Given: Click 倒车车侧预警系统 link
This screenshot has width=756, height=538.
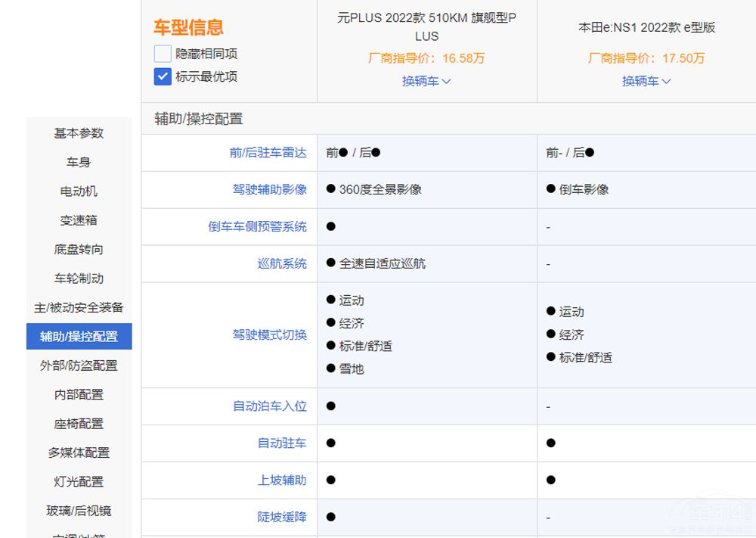Looking at the screenshot, I should tap(257, 226).
